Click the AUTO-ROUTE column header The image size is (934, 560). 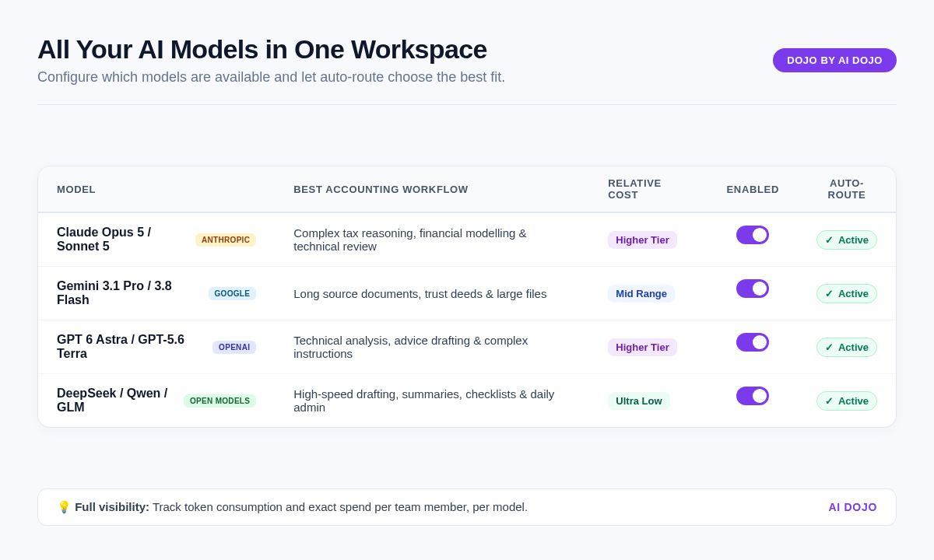tap(847, 189)
